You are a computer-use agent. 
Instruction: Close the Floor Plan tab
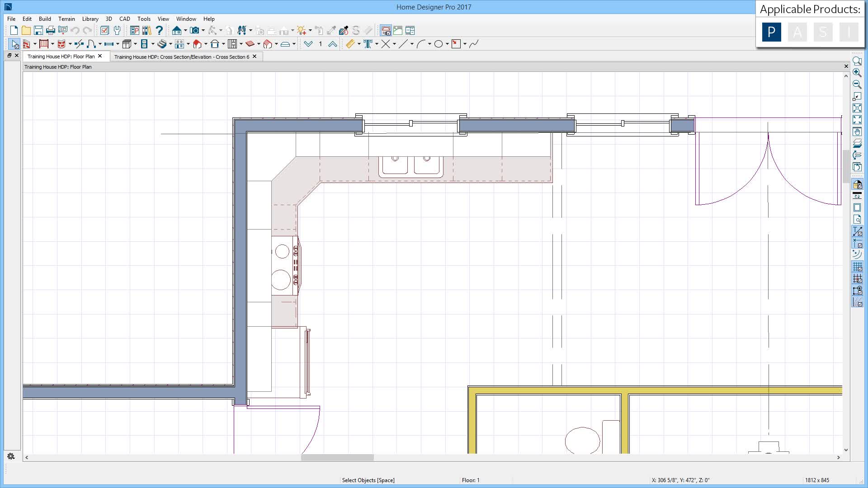tap(100, 56)
